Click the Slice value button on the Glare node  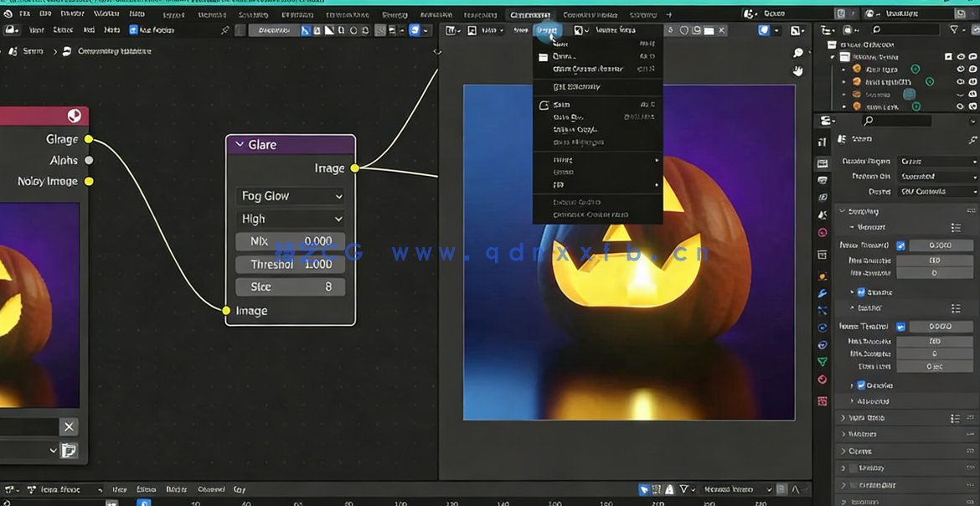point(289,287)
